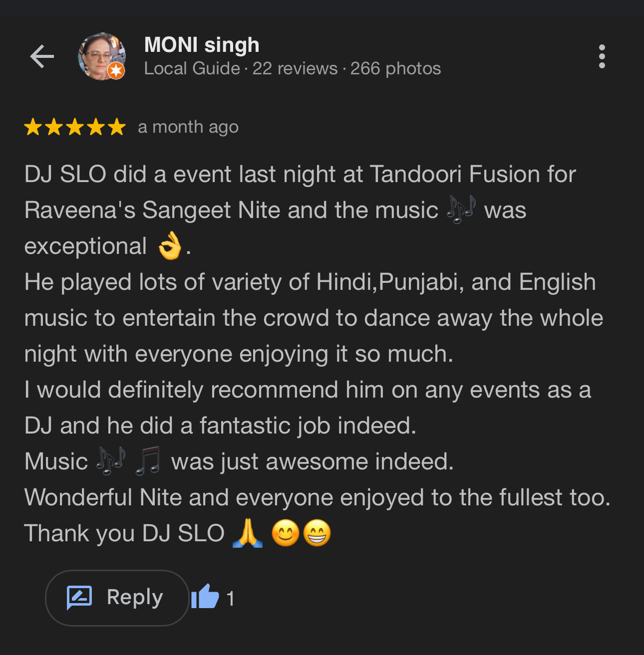Select the 22 reviews label
Image resolution: width=644 pixels, height=655 pixels.
pyautogui.click(x=295, y=68)
